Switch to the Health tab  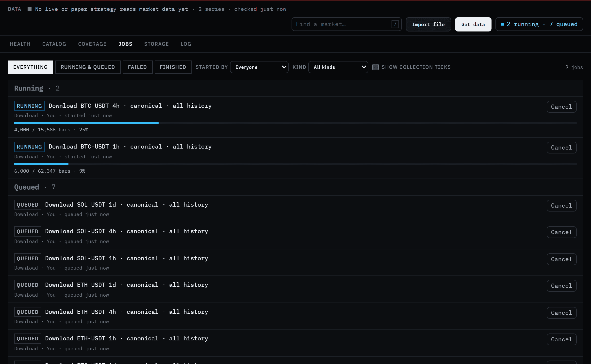20,44
